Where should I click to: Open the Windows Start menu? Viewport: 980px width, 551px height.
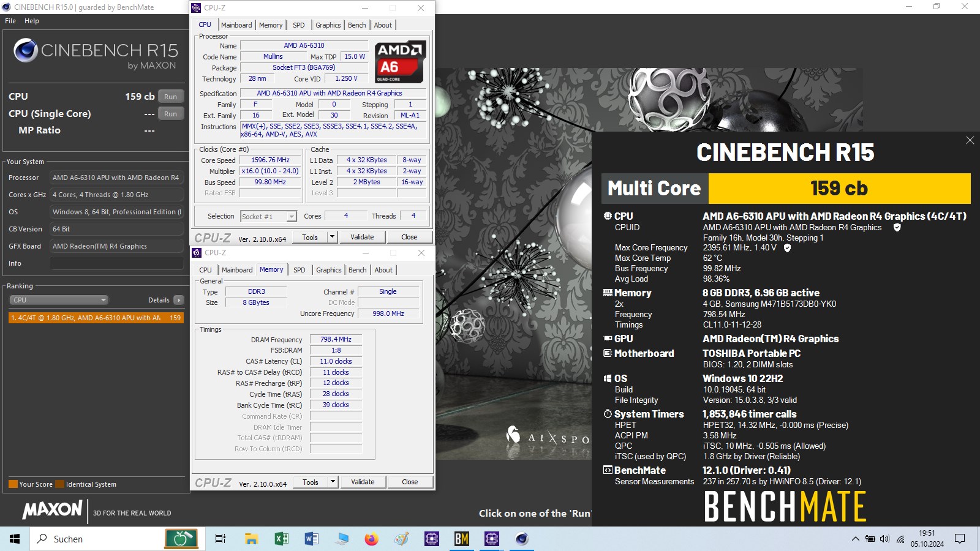(15, 539)
